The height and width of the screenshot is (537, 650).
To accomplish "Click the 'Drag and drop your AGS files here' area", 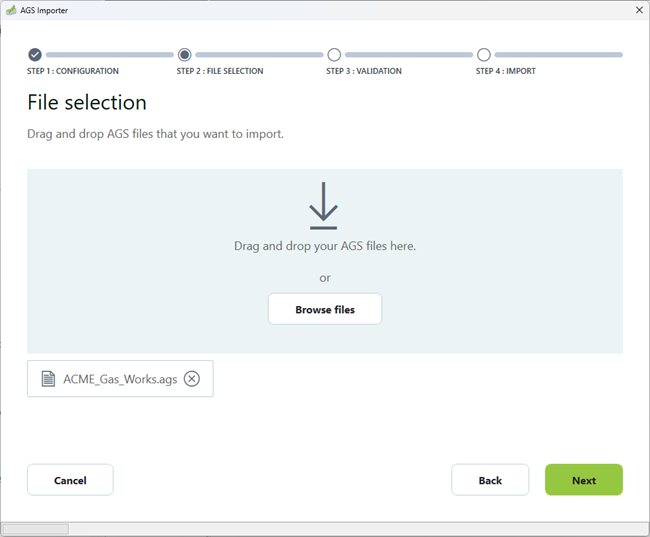I will [325, 246].
